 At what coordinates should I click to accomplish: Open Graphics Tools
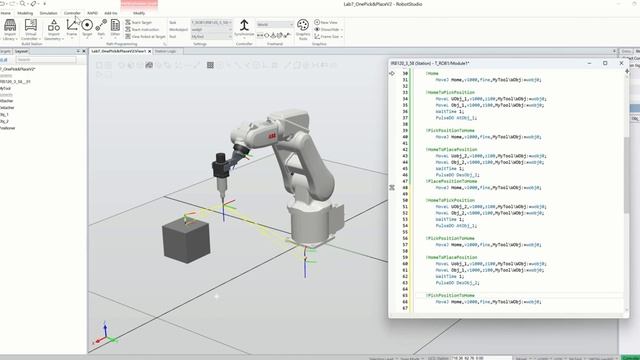coord(303,29)
